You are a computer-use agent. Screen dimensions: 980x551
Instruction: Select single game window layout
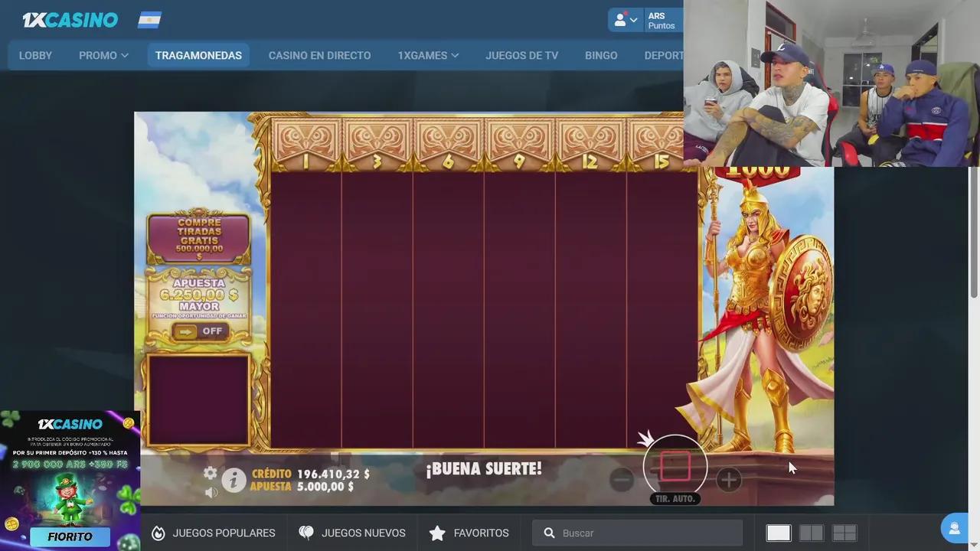(778, 533)
